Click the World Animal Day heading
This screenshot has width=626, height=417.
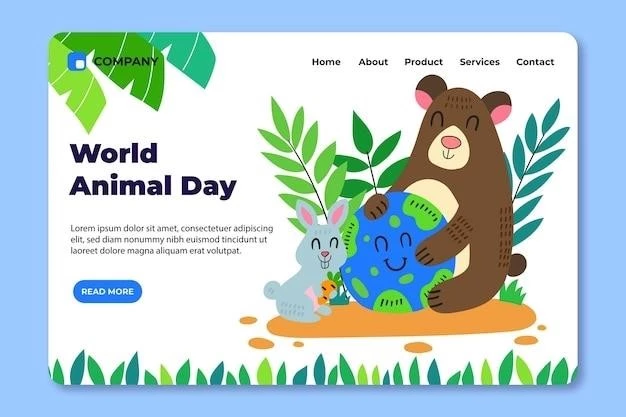click(153, 170)
